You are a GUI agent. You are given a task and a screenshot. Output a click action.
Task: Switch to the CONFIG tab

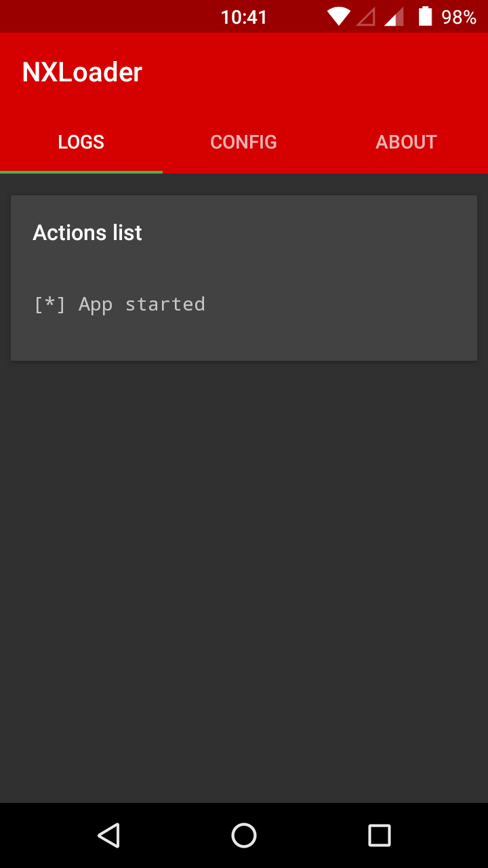tap(243, 142)
